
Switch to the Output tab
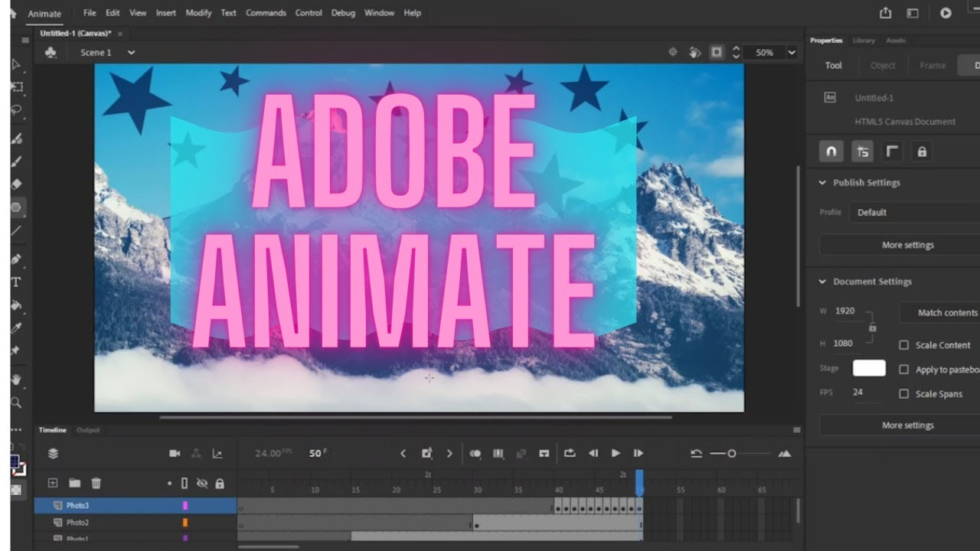(88, 430)
